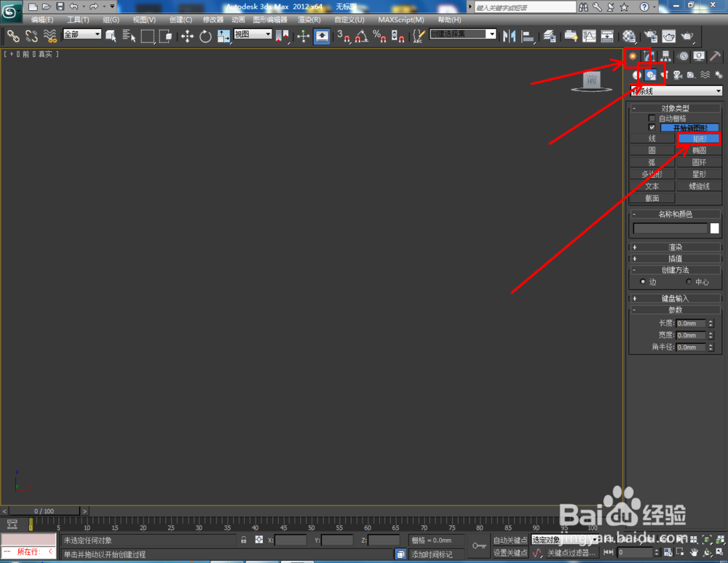
Task: Uncheck the 开始新图形 checkbox
Action: (652, 127)
